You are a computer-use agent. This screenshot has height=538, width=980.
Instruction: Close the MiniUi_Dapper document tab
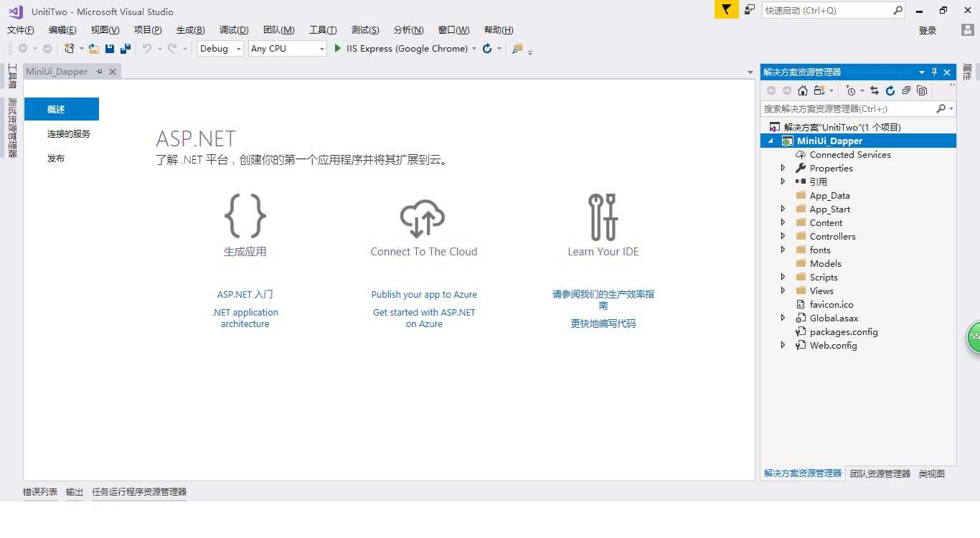click(x=113, y=72)
